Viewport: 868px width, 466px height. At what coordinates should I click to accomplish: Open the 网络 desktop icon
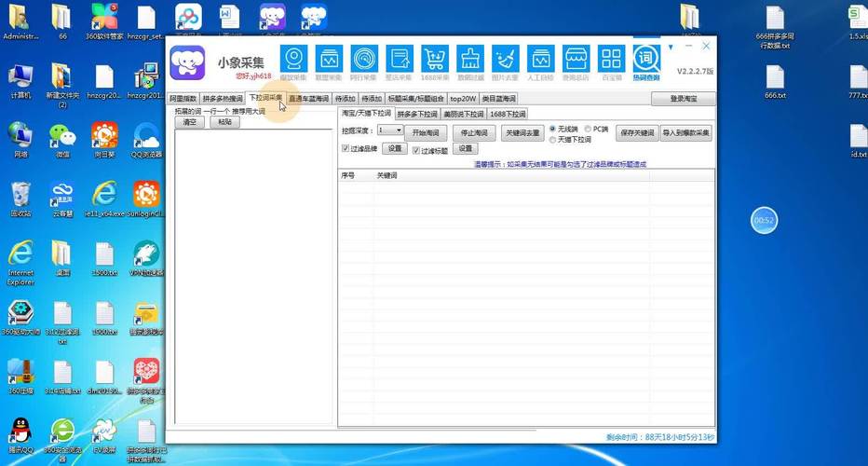(x=20, y=140)
